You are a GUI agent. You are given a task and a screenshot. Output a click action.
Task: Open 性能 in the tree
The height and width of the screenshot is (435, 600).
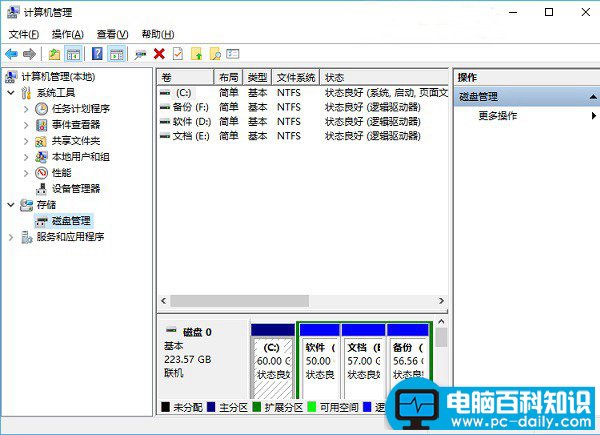[62, 173]
